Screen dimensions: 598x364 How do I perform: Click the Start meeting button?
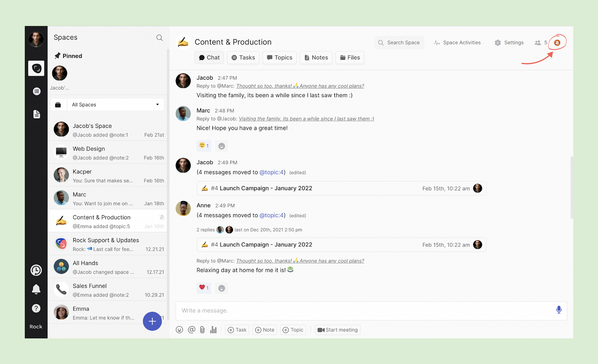pos(337,330)
